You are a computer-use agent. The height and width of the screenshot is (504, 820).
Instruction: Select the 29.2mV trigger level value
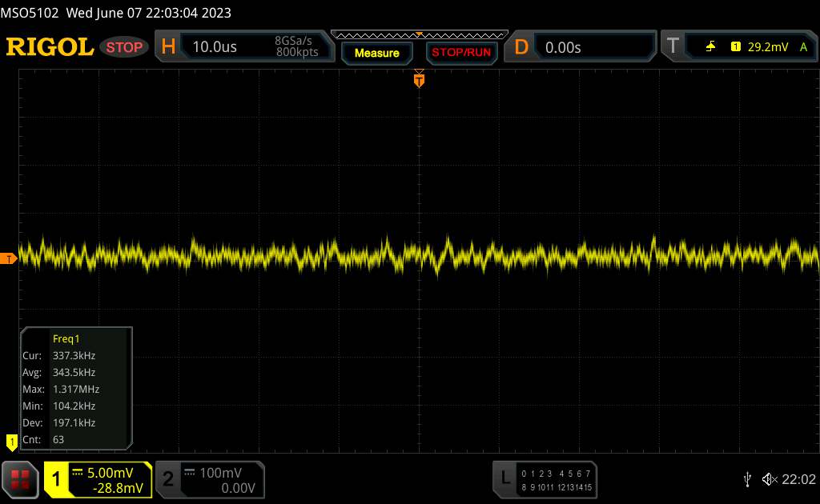tap(768, 47)
